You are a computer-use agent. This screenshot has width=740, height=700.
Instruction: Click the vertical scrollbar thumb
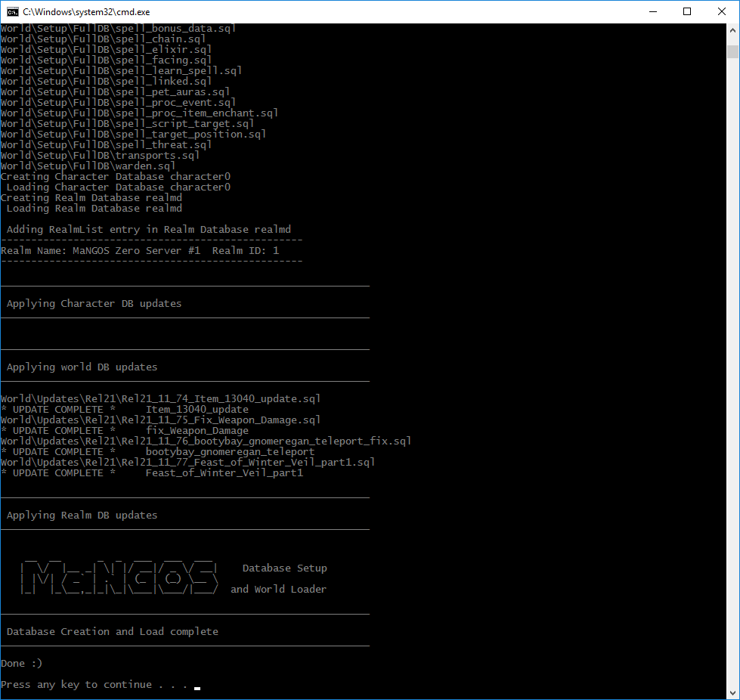[732, 51]
